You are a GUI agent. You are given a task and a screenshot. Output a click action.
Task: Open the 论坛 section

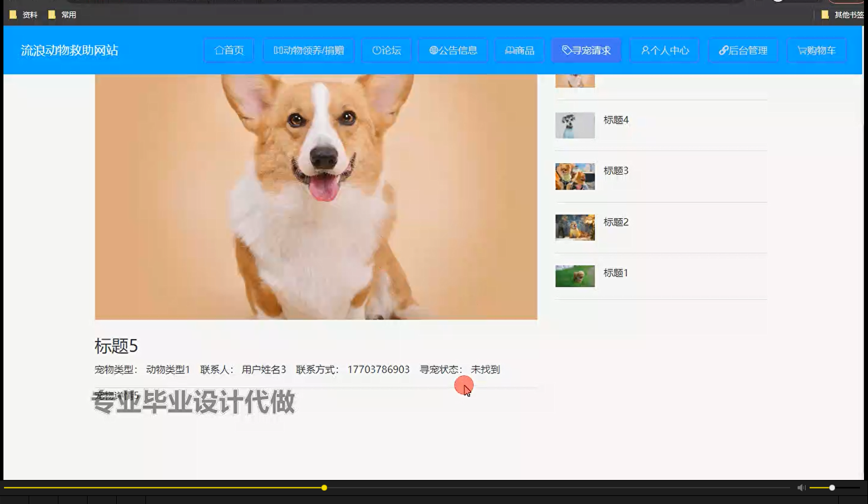[386, 50]
